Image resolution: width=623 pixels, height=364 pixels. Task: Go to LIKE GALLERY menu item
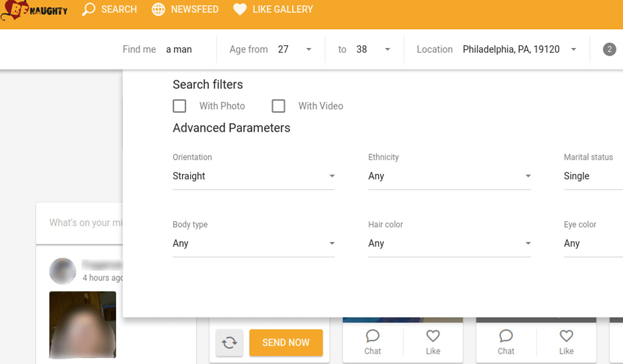(282, 10)
